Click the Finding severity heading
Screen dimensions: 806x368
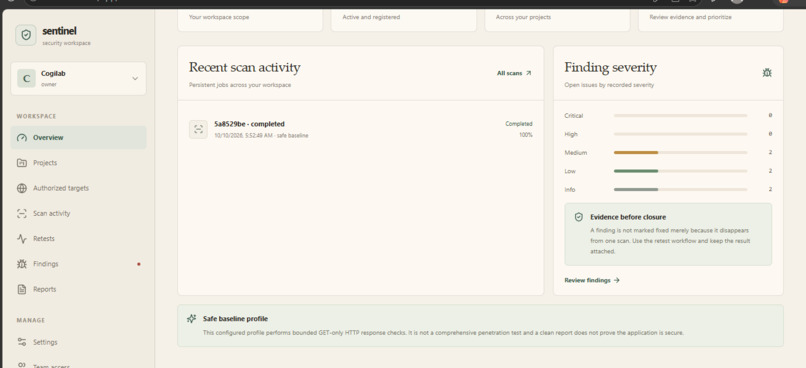coord(611,68)
